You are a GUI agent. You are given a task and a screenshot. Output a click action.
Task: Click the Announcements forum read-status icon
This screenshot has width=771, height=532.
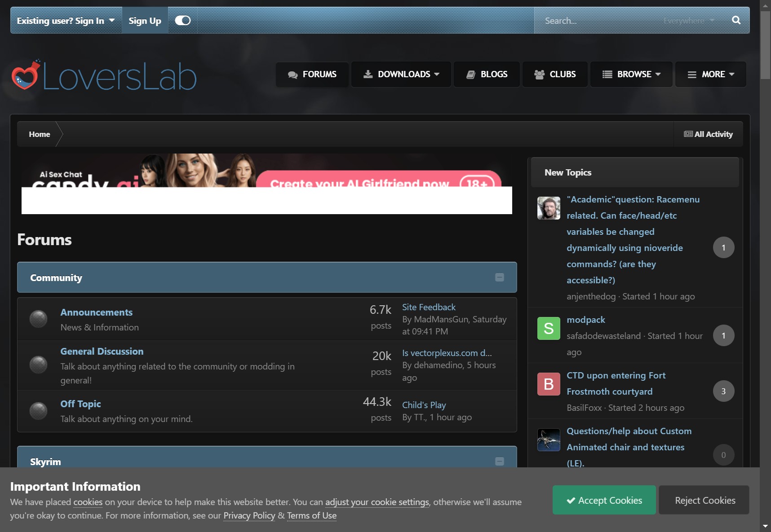click(x=38, y=319)
